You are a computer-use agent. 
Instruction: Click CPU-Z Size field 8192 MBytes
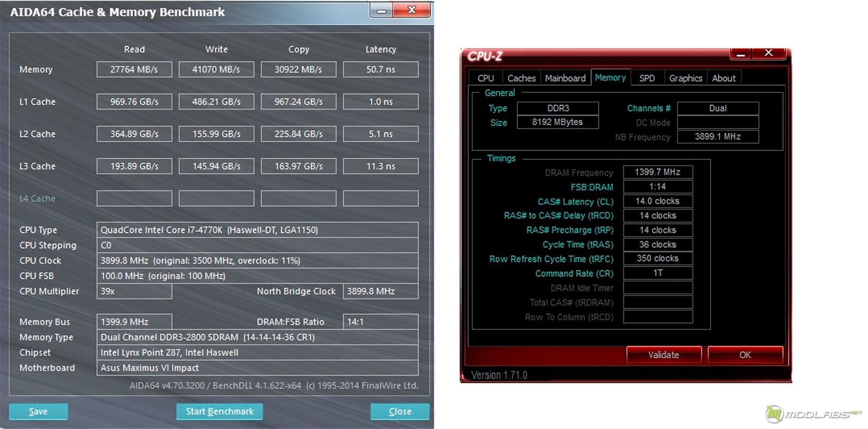click(558, 122)
